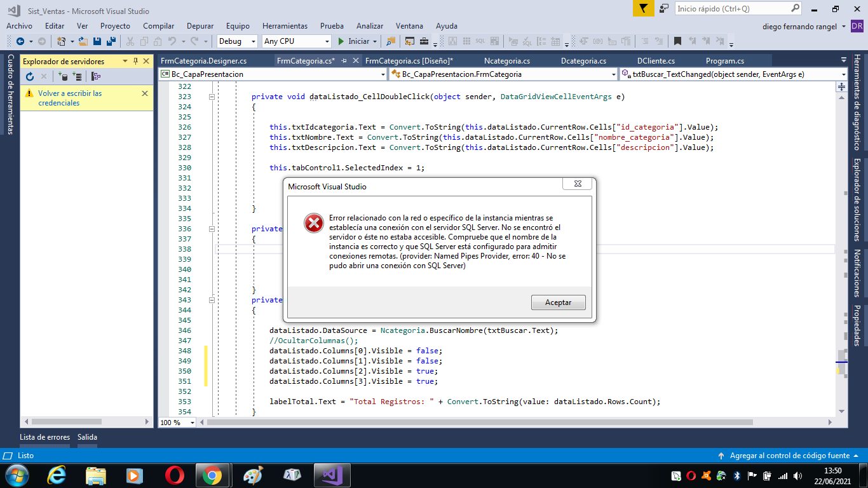The image size is (868, 488).
Task: Close the FrmCategoria.cs* tab
Action: coord(355,61)
